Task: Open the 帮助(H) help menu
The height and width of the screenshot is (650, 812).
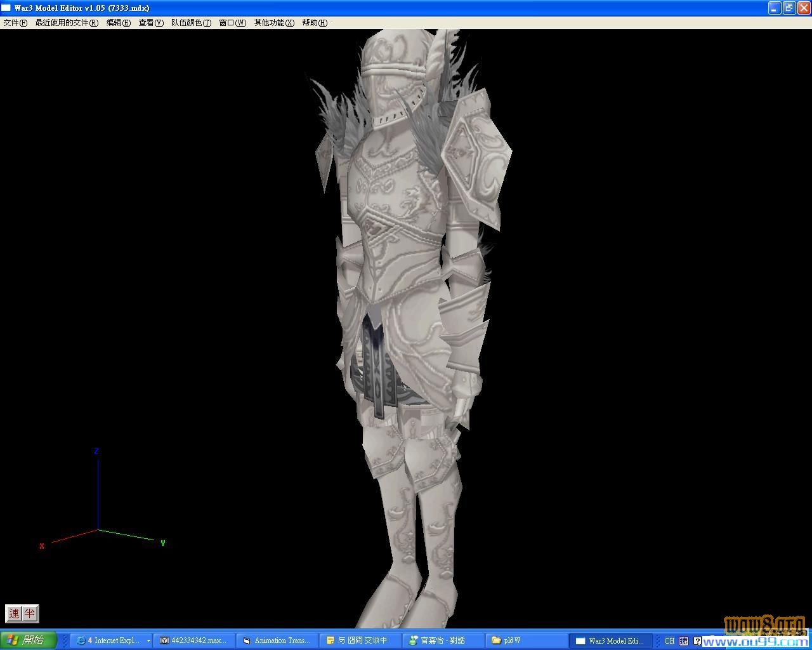Action: 315,23
